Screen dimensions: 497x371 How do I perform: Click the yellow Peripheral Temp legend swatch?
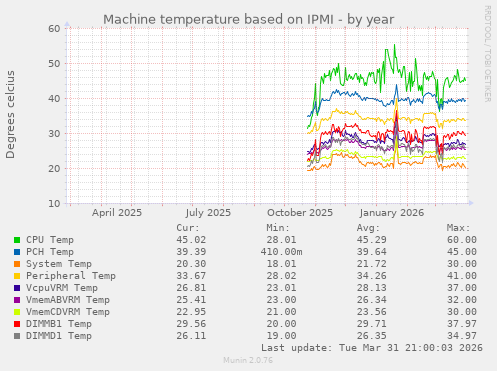[17, 276]
